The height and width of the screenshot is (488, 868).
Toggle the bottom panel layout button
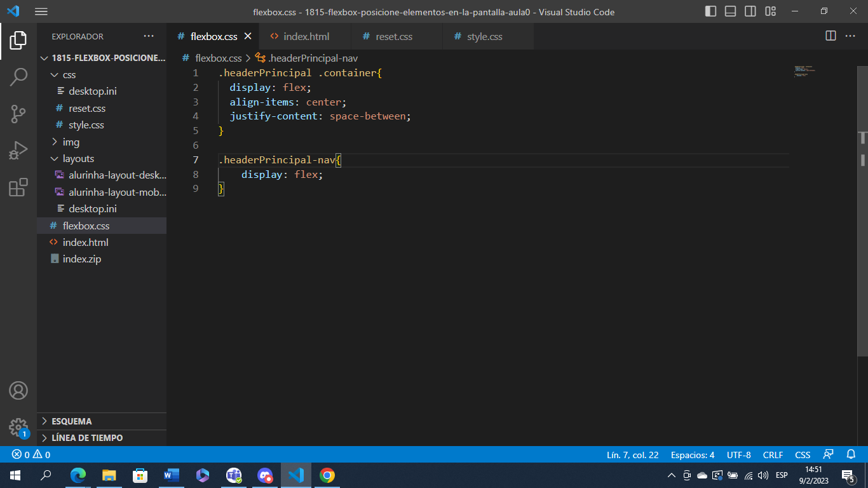[x=731, y=11]
